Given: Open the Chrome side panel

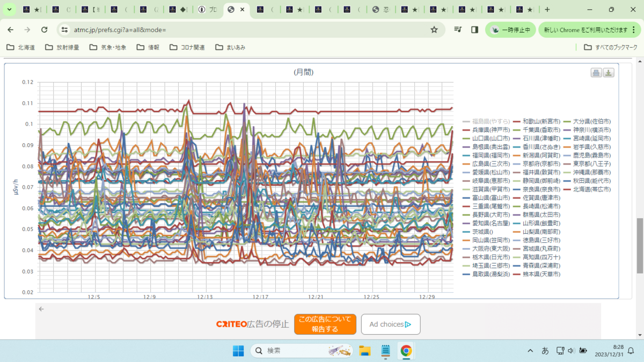Looking at the screenshot, I should pyautogui.click(x=474, y=30).
